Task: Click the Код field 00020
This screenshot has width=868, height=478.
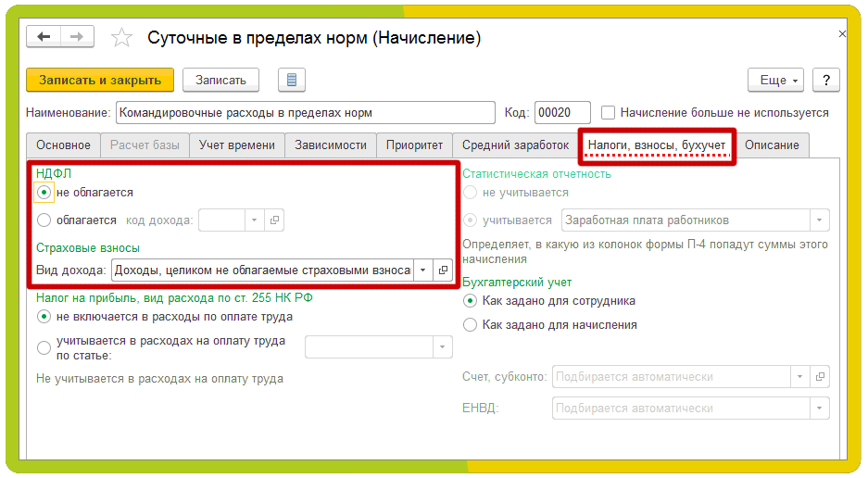Action: 562,112
